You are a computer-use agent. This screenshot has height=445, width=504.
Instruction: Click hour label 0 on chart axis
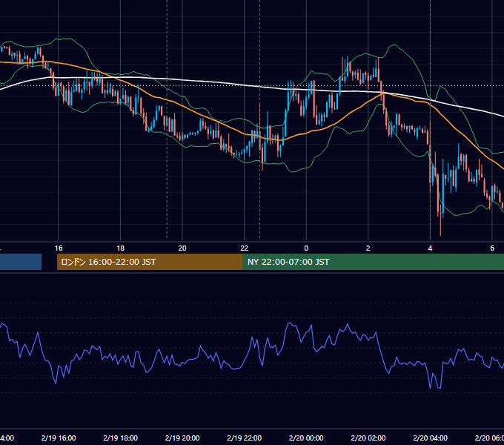click(306, 248)
